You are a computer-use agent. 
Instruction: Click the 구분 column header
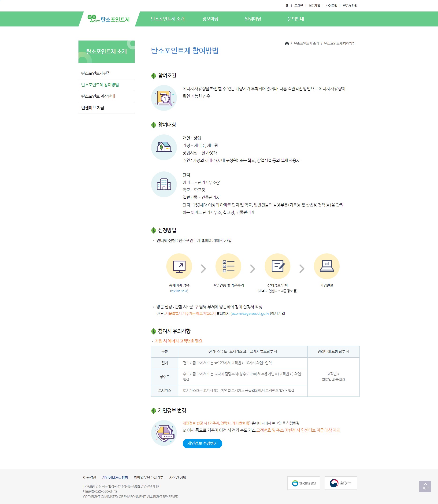click(x=164, y=352)
